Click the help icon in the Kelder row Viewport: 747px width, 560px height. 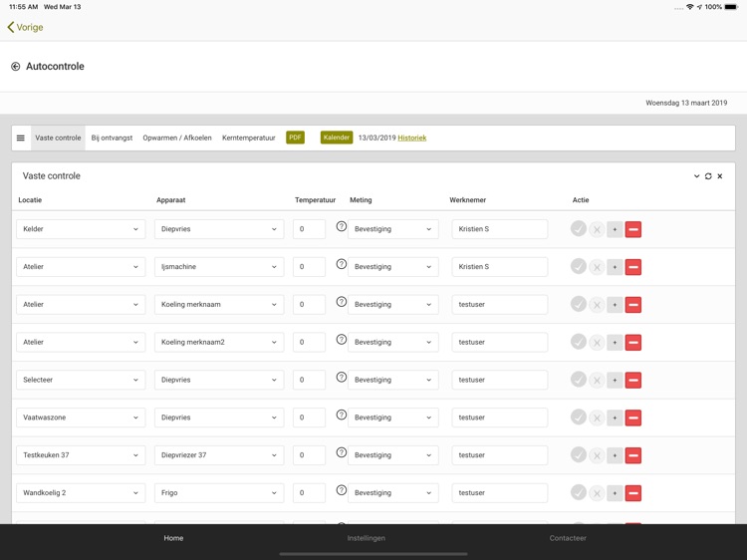pos(341,226)
